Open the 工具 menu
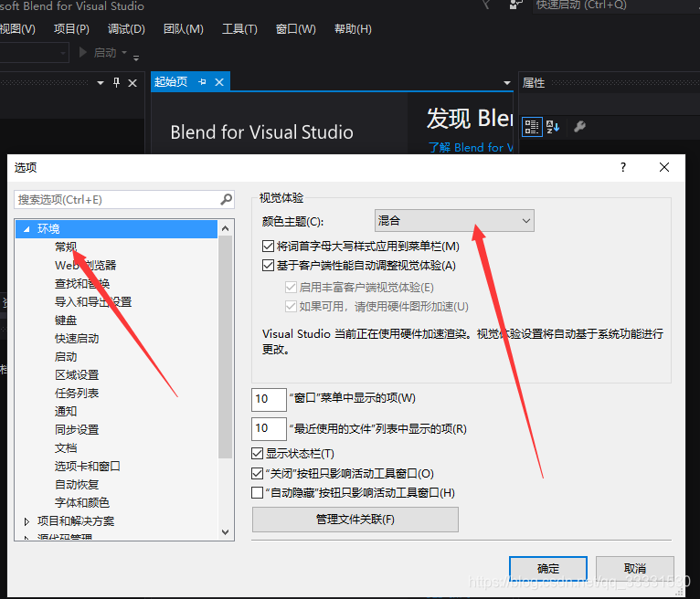Image resolution: width=700 pixels, height=599 pixels. pos(239,29)
